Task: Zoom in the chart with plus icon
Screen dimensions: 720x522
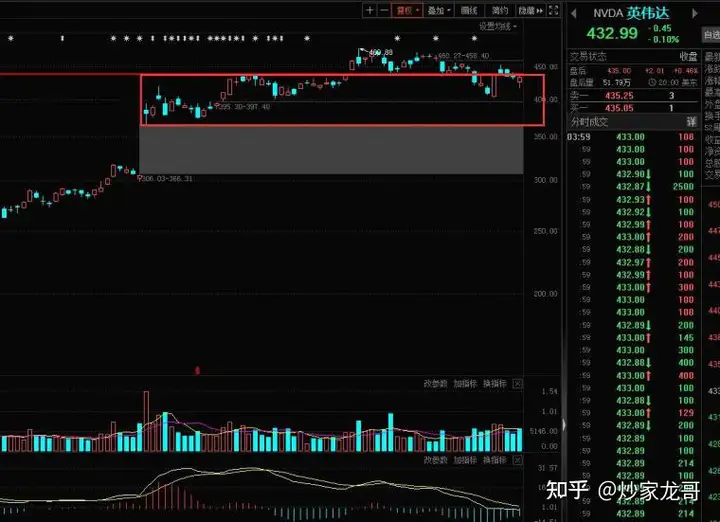Action: click(x=370, y=10)
